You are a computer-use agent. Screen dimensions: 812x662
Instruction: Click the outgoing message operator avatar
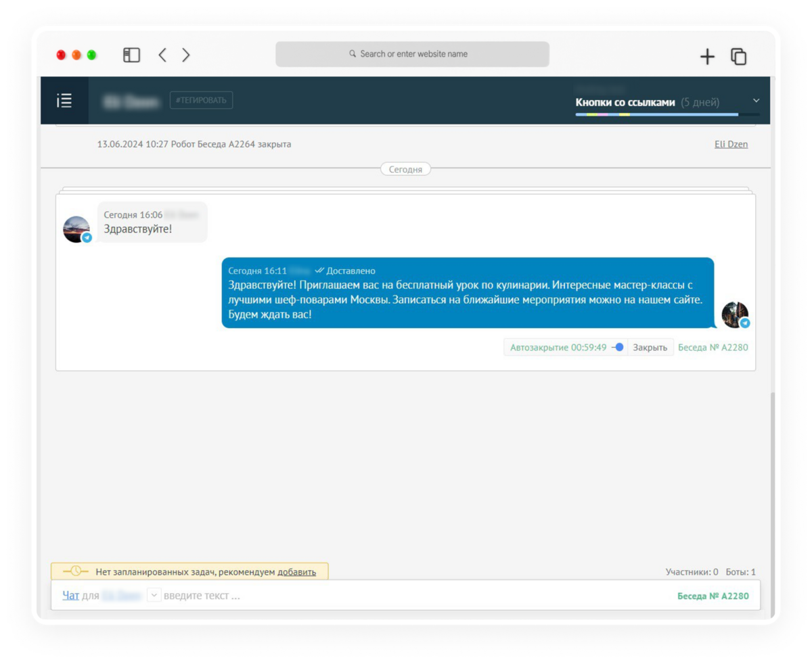pyautogui.click(x=735, y=315)
